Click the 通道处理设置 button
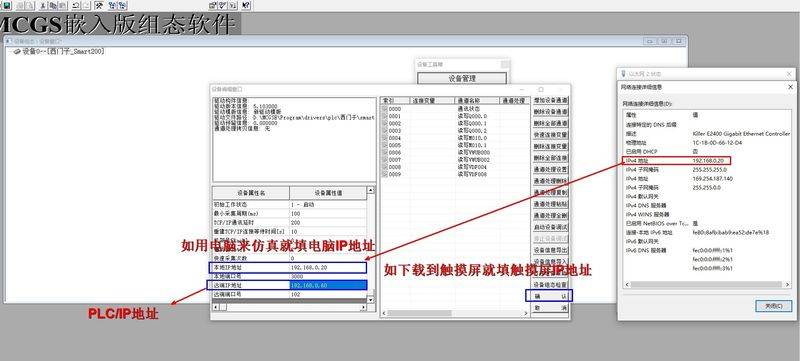800x361 pixels. [551, 169]
